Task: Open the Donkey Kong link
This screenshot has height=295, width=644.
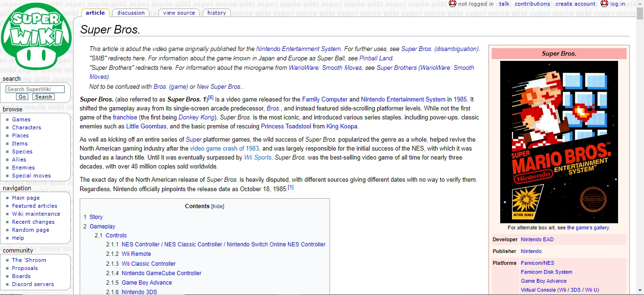Action: (197, 118)
